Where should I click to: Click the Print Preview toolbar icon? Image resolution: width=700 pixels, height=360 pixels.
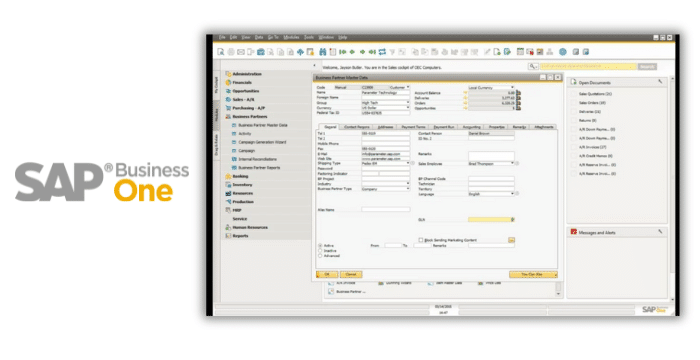[x=221, y=52]
